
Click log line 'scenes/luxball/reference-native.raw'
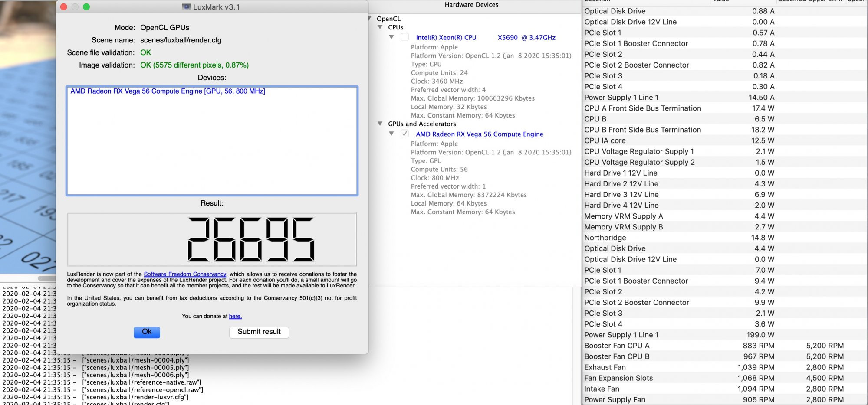141,382
